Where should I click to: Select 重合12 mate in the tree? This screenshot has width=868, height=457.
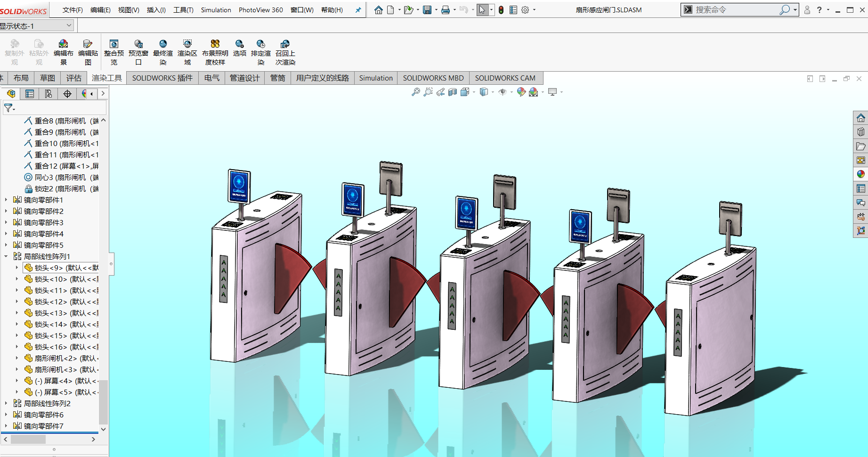point(62,166)
